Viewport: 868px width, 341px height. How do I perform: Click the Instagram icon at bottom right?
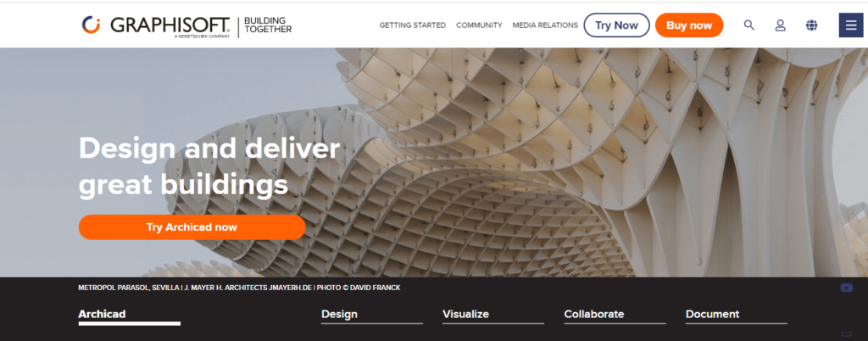pos(847,333)
